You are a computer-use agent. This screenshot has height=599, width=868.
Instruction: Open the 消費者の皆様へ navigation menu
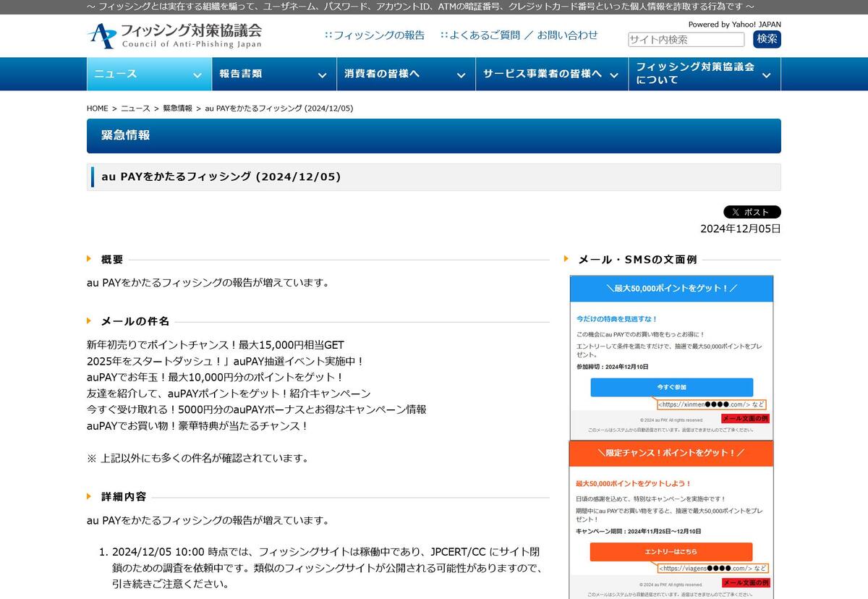[406, 74]
